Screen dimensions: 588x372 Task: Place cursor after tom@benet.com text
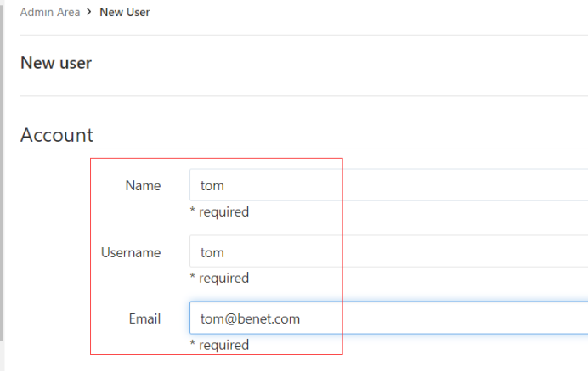[x=302, y=318]
